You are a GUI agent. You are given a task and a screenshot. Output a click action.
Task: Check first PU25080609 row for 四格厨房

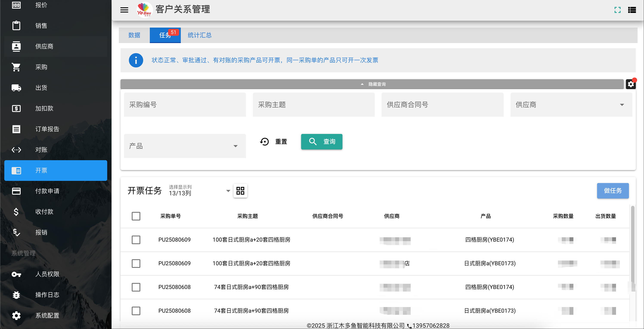click(x=136, y=240)
